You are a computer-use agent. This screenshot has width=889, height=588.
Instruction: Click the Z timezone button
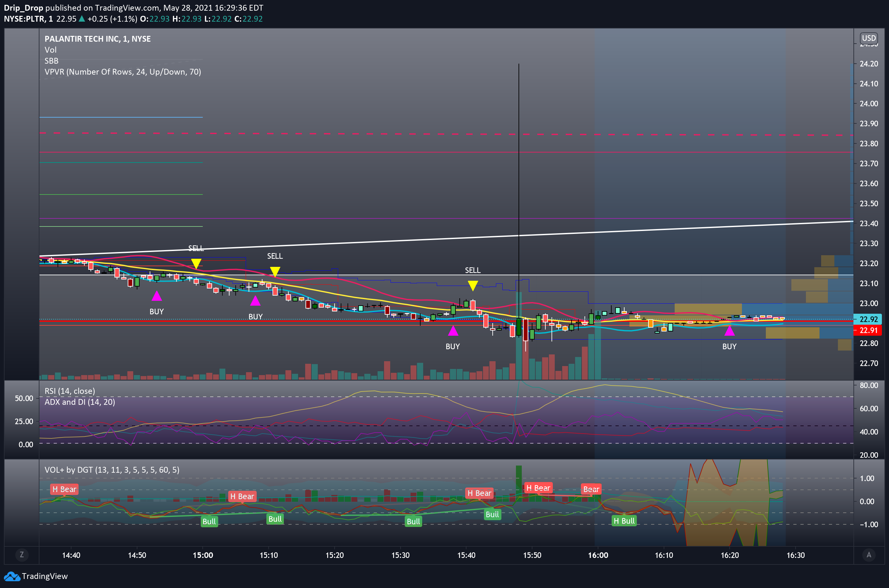click(22, 555)
